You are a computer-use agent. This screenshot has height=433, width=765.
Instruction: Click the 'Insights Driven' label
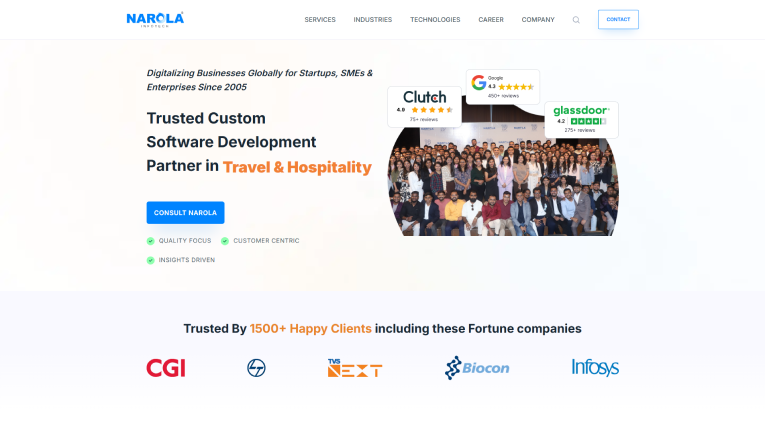click(187, 260)
